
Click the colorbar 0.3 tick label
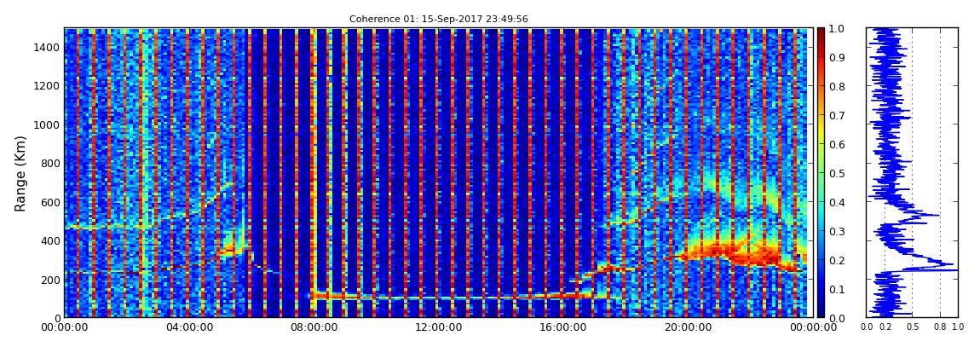[836, 231]
